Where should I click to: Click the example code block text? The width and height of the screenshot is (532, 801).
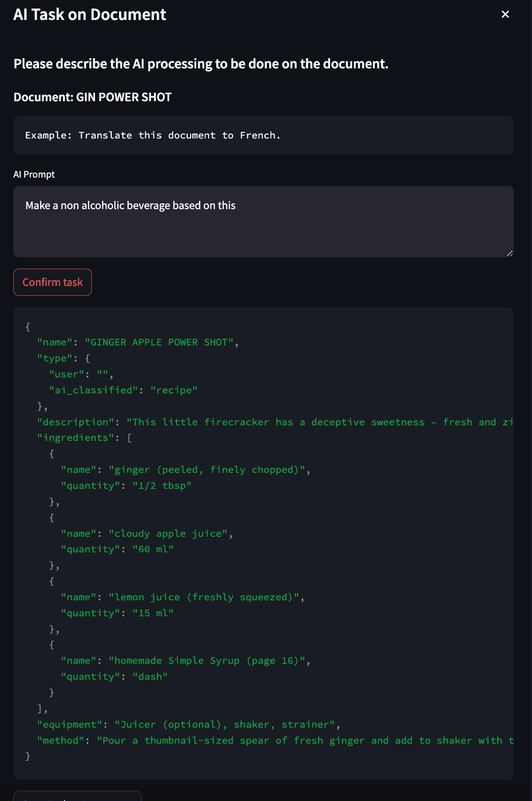click(153, 135)
